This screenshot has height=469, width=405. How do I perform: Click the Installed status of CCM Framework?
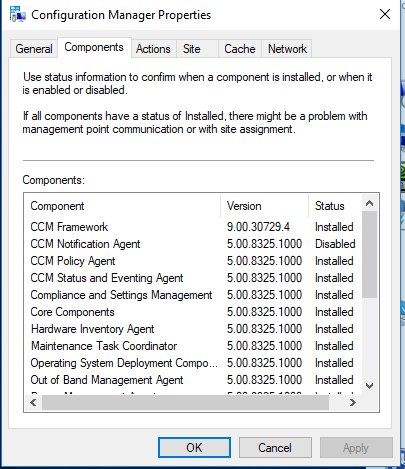(x=334, y=227)
